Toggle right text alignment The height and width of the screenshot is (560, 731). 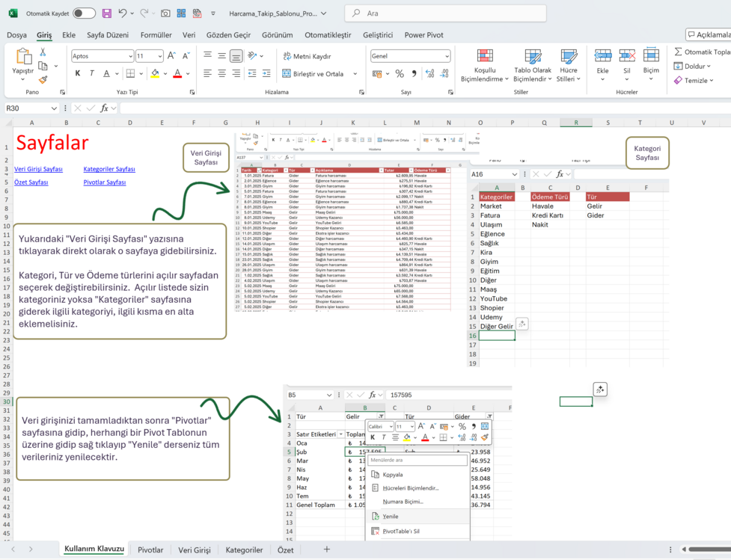(x=236, y=73)
